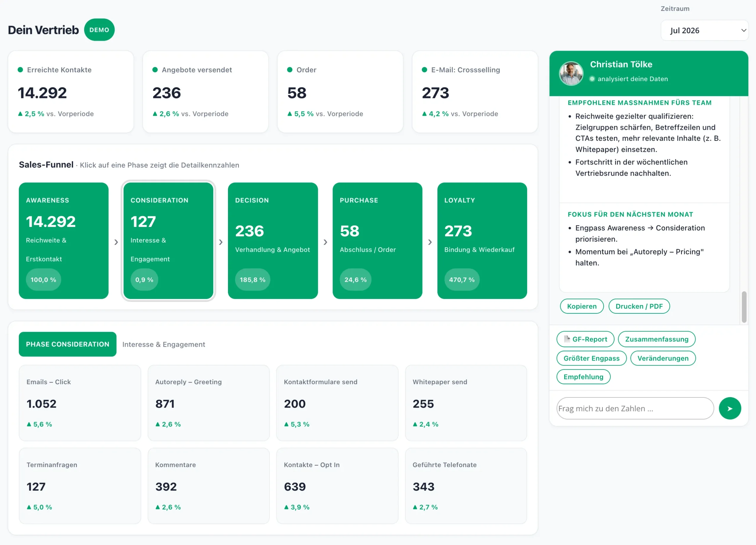Ask for Größter Engpass

pyautogui.click(x=592, y=358)
